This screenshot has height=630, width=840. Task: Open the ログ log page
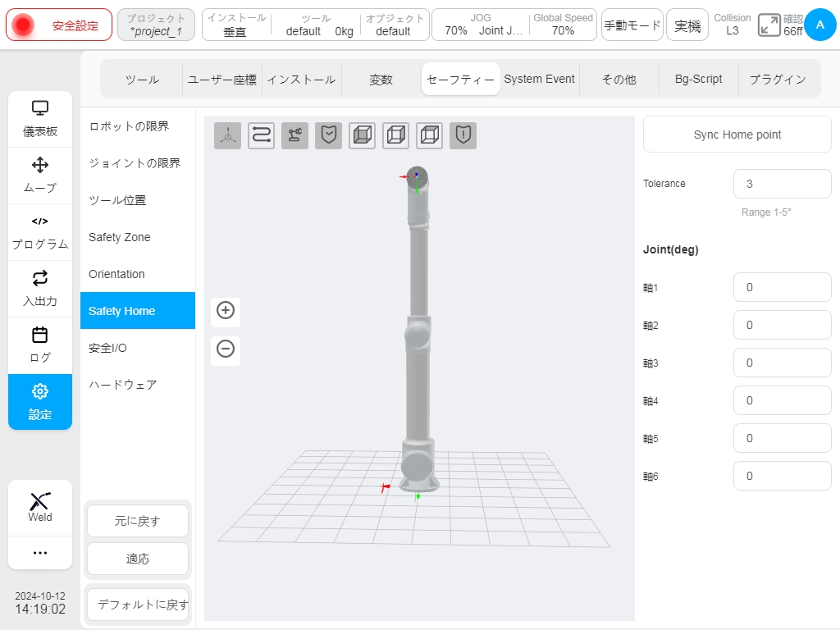tap(40, 345)
